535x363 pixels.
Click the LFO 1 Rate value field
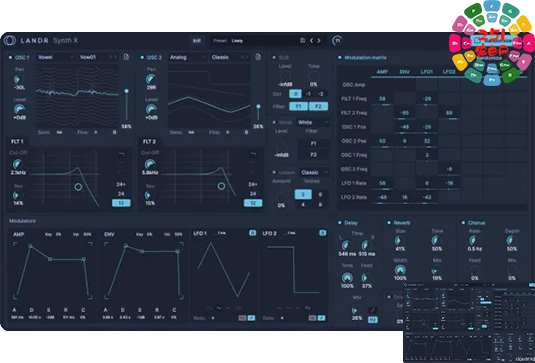213,318
